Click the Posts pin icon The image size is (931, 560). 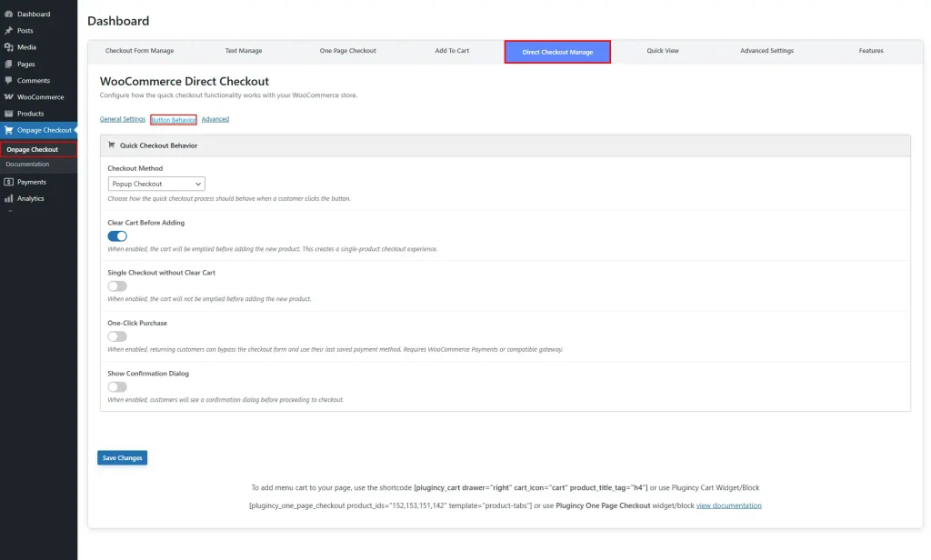coord(8,30)
